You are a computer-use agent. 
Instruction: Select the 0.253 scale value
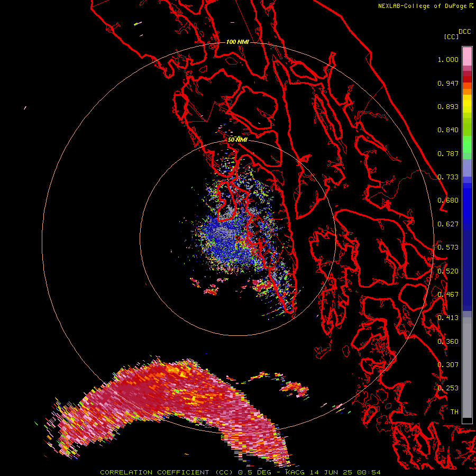(x=448, y=388)
